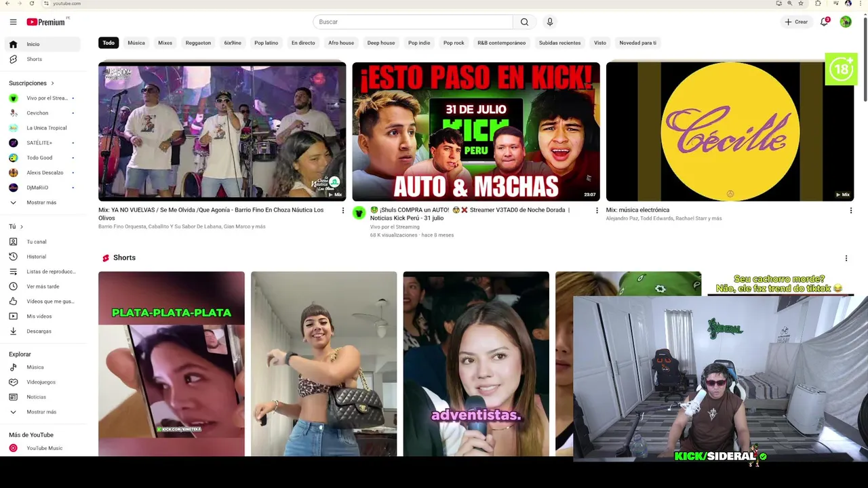Select the Deep house chip
This screenshot has width=868, height=488.
pos(381,43)
